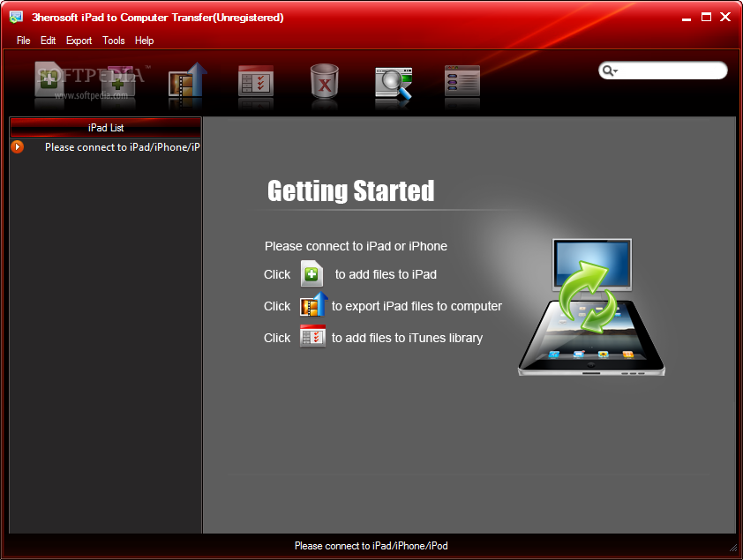
Task: Click the Add folder toolbar icon
Action: tap(116, 80)
